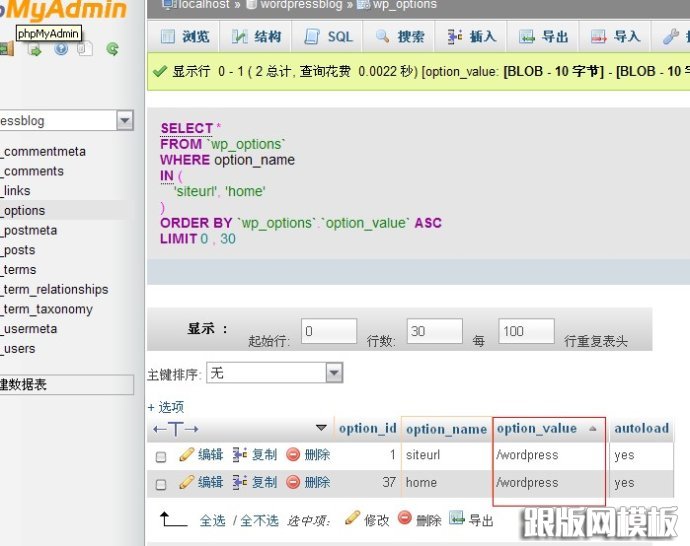This screenshot has width=690, height=546.
Task: Click the SELECT keyword link in the query
Action: (187, 128)
